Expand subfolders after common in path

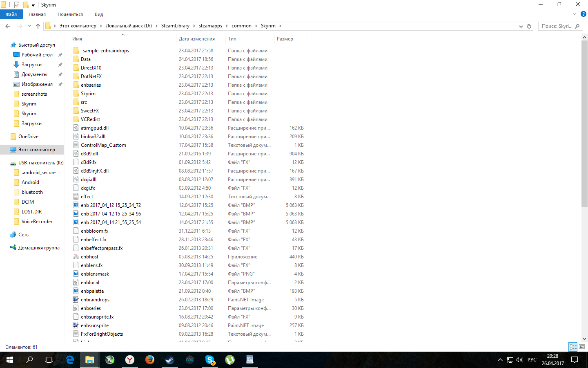[x=256, y=26]
